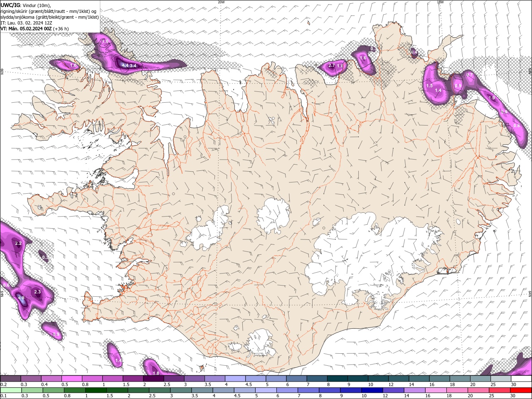
Task: Click the darkest purple 2 legend swatch
Action: pyautogui.click(x=153, y=378)
